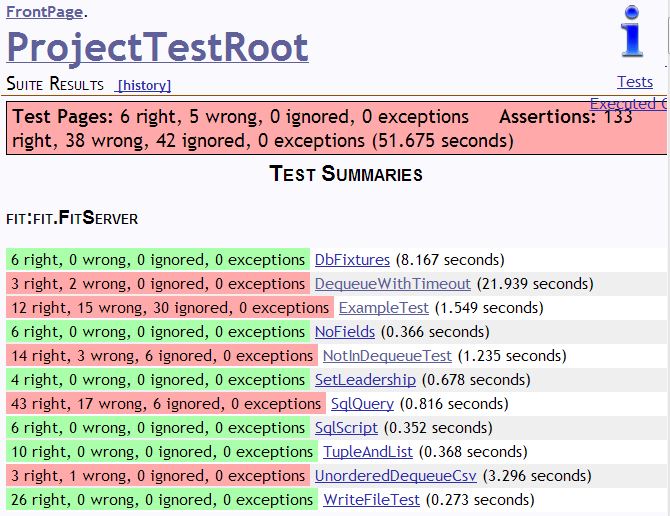View the ExampleTest page

384,308
